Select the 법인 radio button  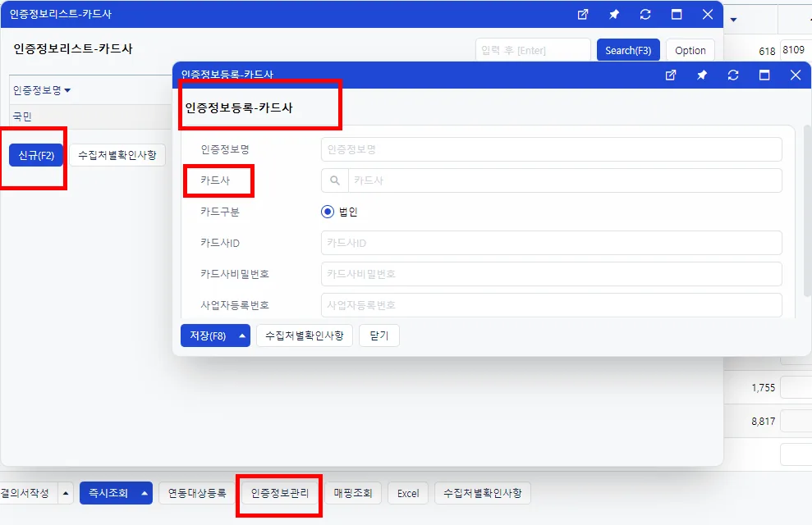click(x=328, y=212)
